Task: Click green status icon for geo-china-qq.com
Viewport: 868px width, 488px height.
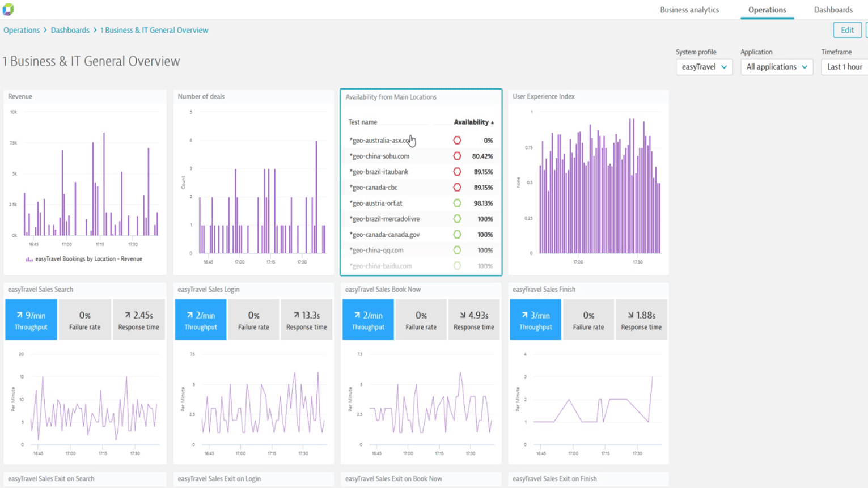Action: [457, 250]
